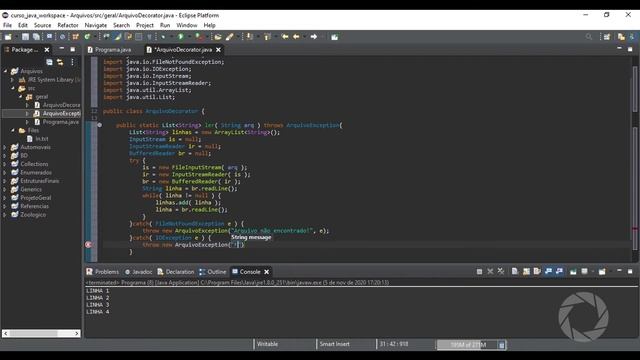
Task: Click the Open Perspective icon at top right
Action: (x=607, y=37)
